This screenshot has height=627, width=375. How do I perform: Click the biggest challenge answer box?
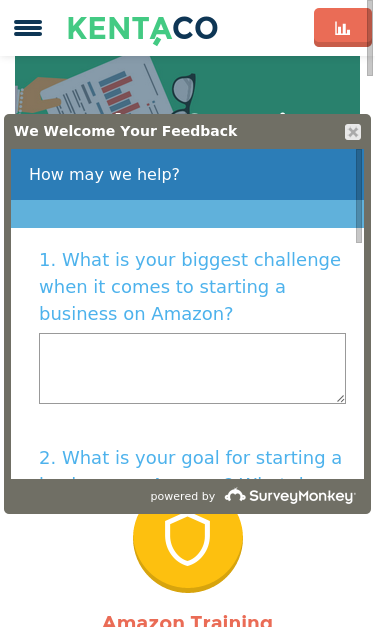[192, 368]
